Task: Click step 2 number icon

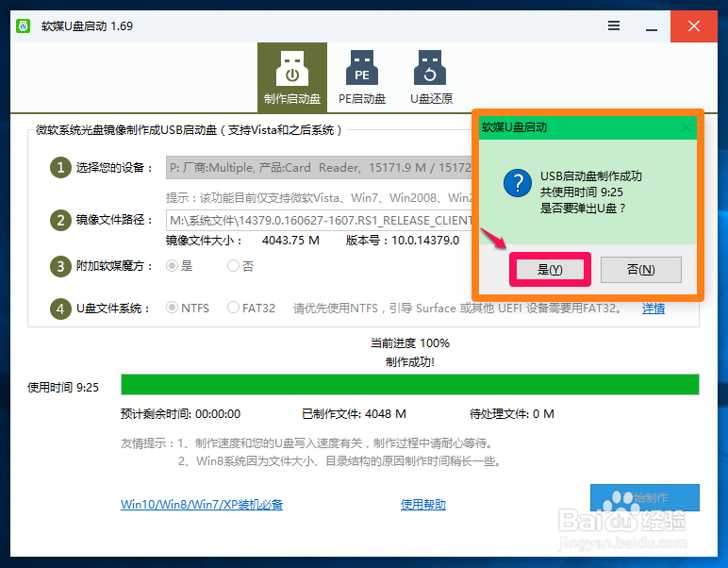Action: (60, 220)
